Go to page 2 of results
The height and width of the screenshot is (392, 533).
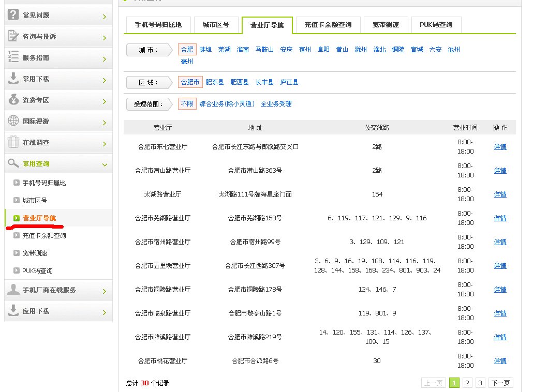(467, 383)
